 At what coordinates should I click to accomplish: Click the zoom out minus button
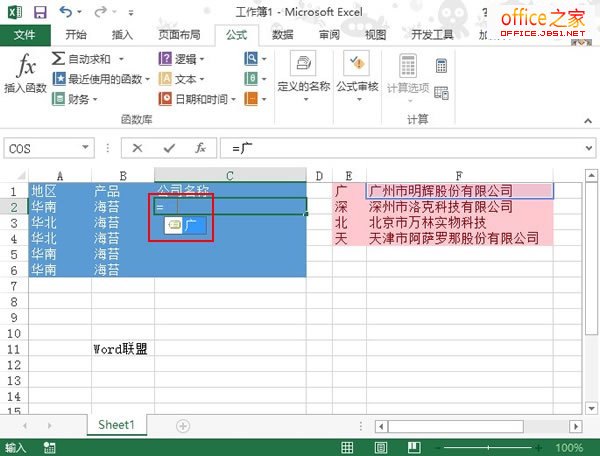[439, 448]
